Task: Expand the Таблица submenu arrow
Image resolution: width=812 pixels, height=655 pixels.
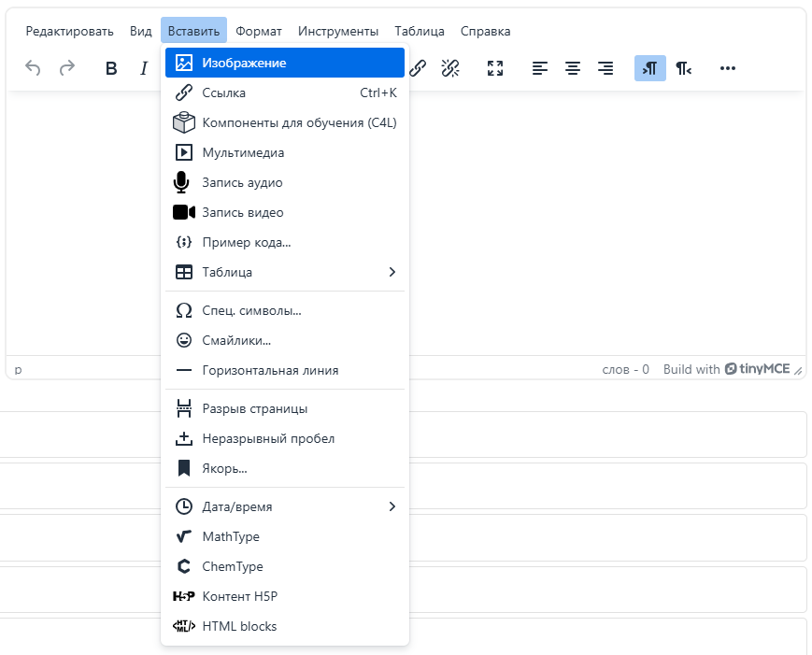Action: pos(392,272)
